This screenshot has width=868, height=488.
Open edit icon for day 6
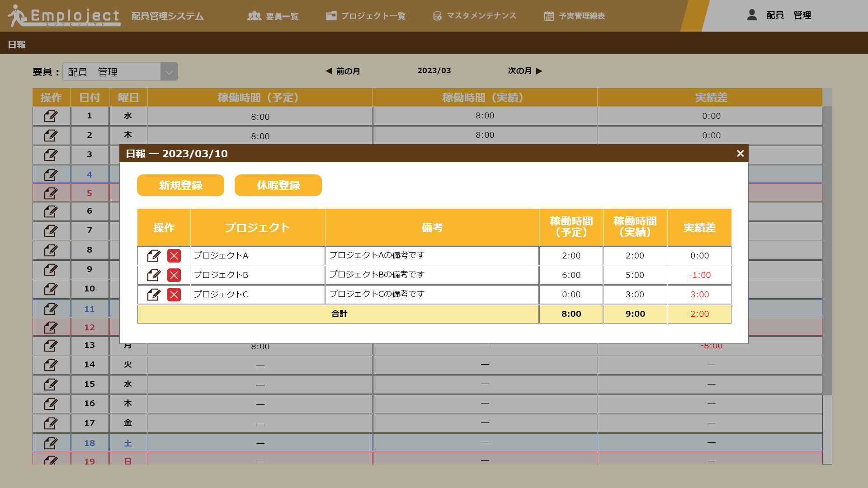point(51,211)
